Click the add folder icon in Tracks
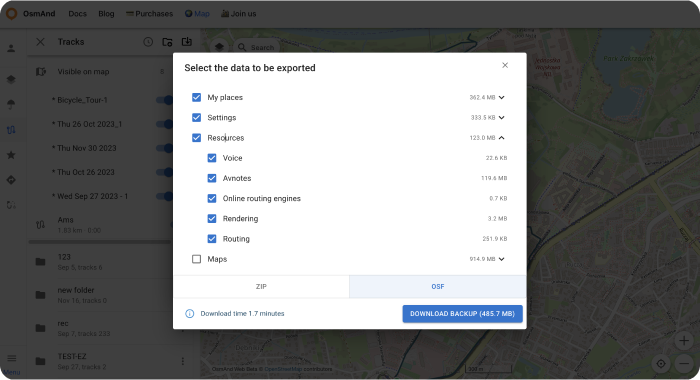This screenshot has height=380, width=700. click(x=167, y=42)
